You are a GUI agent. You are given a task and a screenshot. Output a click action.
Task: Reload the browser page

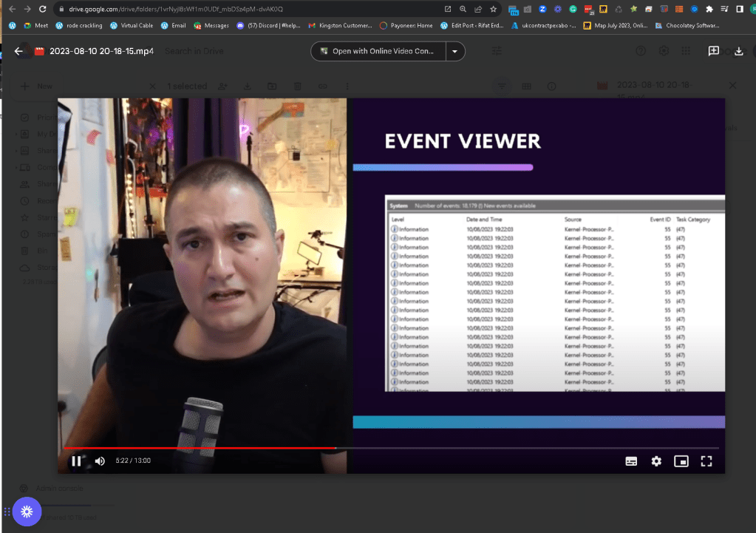point(42,9)
